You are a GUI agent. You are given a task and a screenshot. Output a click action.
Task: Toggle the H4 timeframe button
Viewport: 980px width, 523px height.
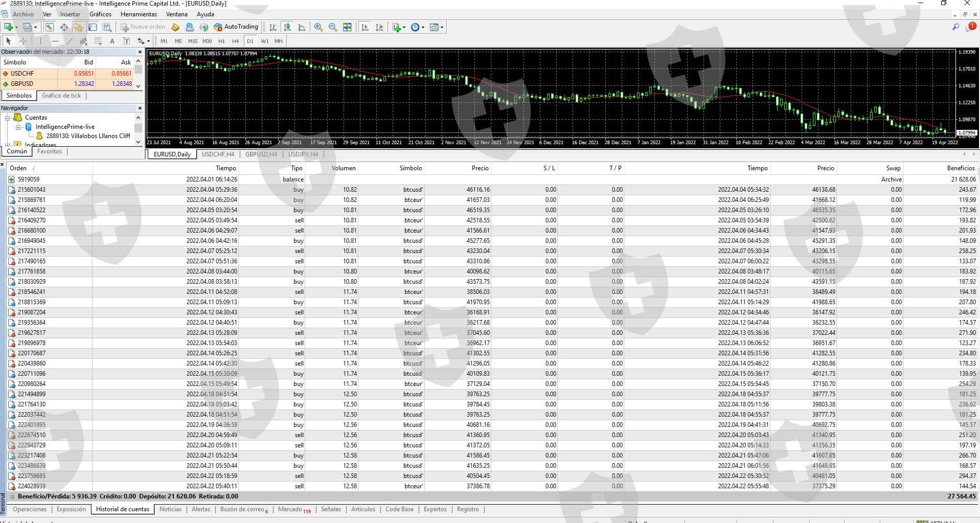(235, 41)
